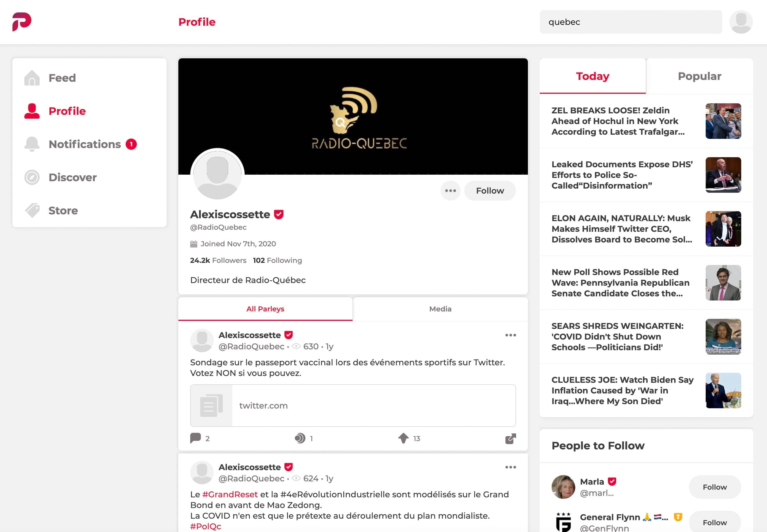Open the twitter.com link card
767x532 pixels.
coord(353,405)
